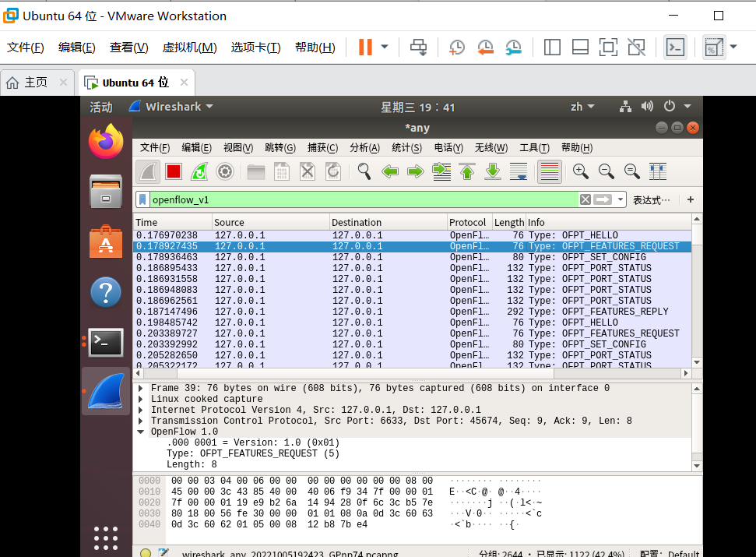Open the Wireshark app menu dropdown
Image resolution: width=756 pixels, height=557 pixels.
point(171,107)
